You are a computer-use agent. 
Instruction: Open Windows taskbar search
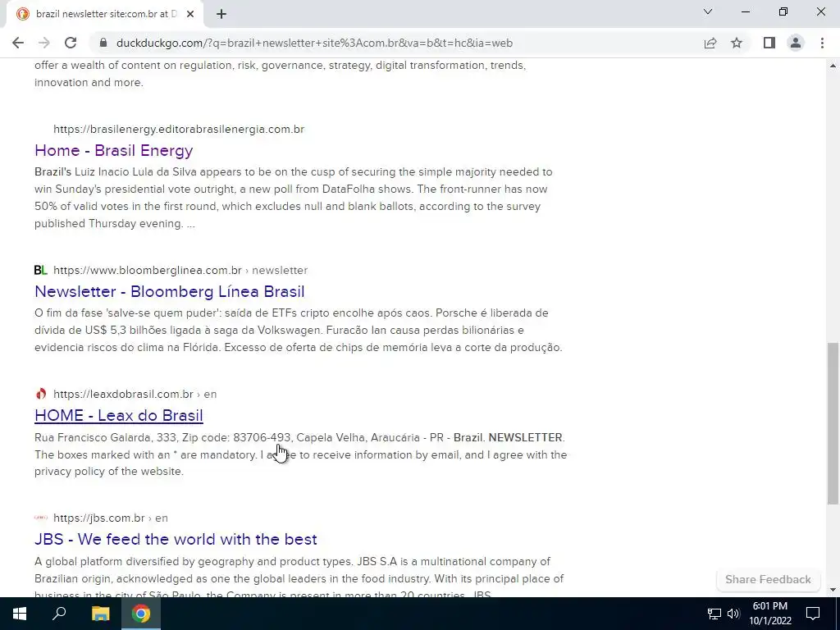59,614
